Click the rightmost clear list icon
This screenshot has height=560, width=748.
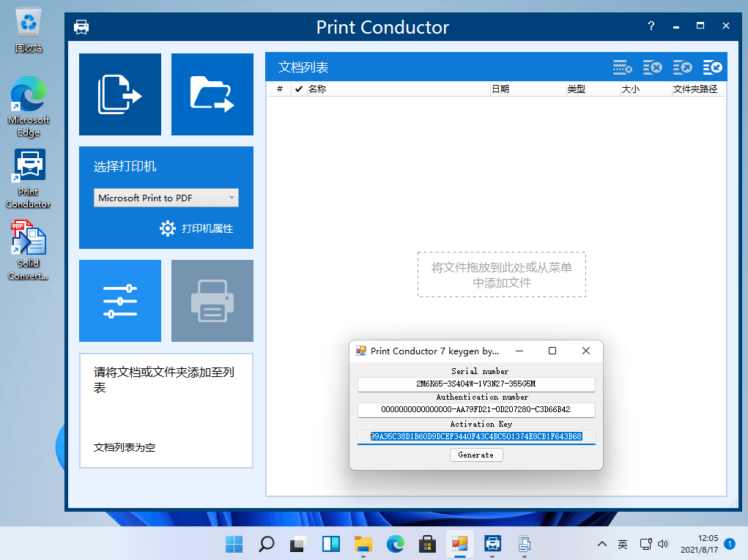713,67
